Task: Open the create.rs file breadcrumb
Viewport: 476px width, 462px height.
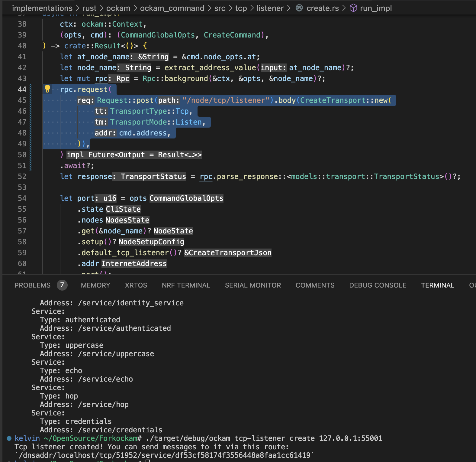Action: pos(323,8)
